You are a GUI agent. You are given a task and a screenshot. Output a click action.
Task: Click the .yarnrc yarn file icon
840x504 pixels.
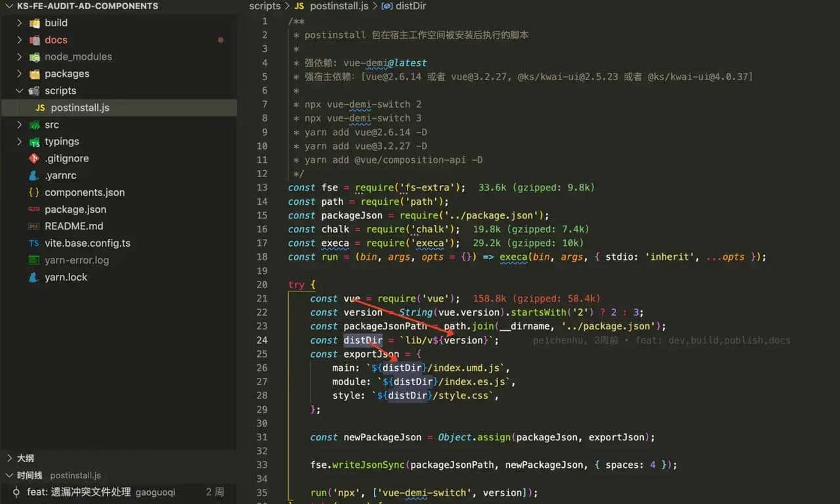(x=34, y=176)
